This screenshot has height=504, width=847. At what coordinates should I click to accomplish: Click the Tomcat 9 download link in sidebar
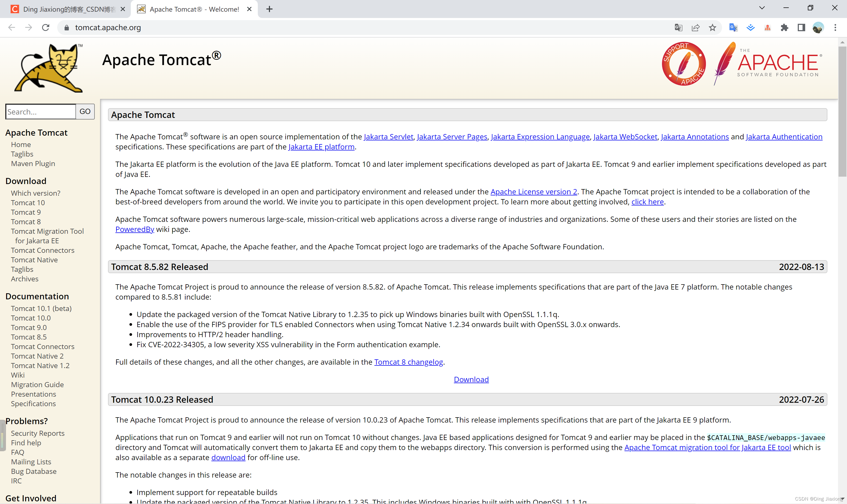tap(26, 212)
